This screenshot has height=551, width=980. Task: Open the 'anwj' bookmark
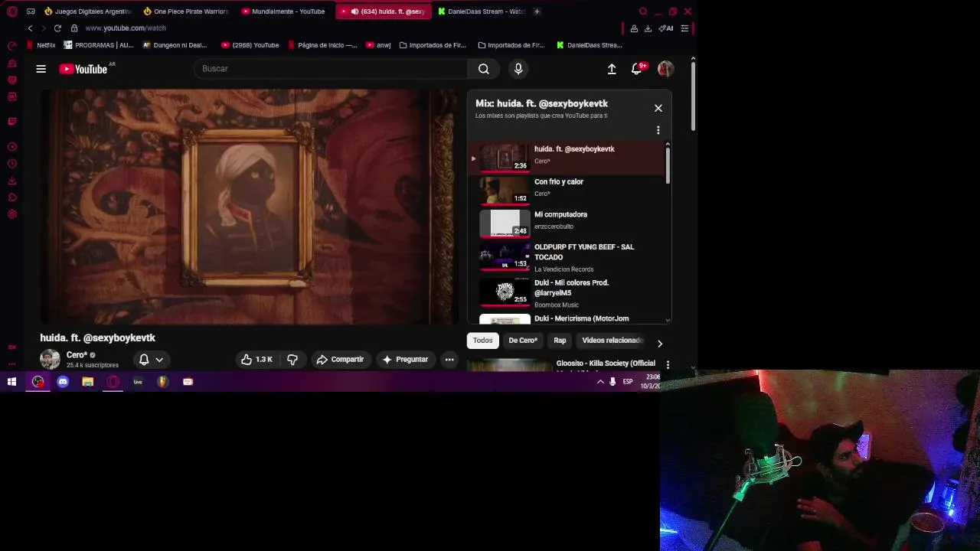(378, 45)
